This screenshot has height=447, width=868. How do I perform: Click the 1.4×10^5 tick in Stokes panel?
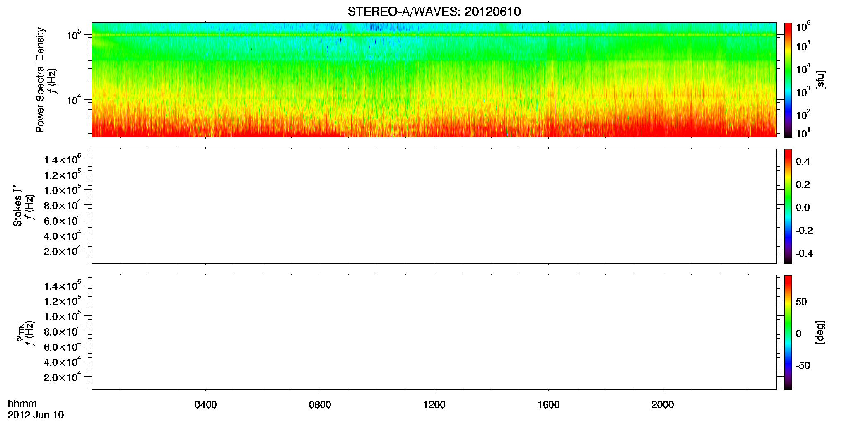[x=63, y=159]
